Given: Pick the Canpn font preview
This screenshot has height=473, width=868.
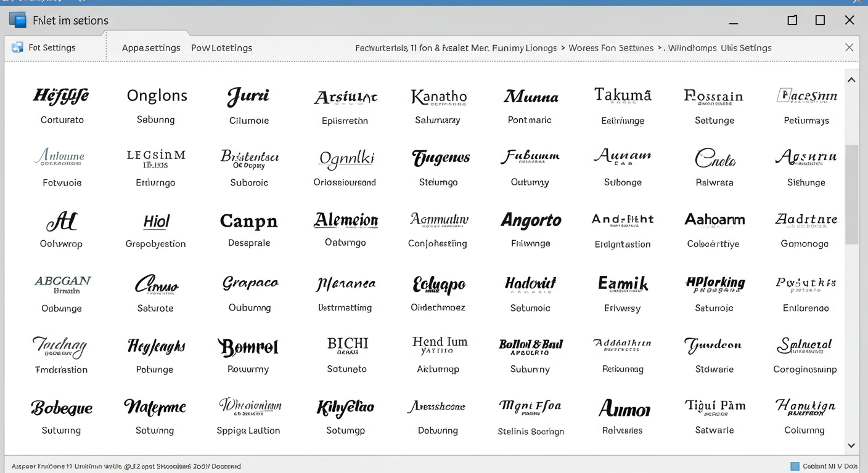Looking at the screenshot, I should [x=248, y=221].
